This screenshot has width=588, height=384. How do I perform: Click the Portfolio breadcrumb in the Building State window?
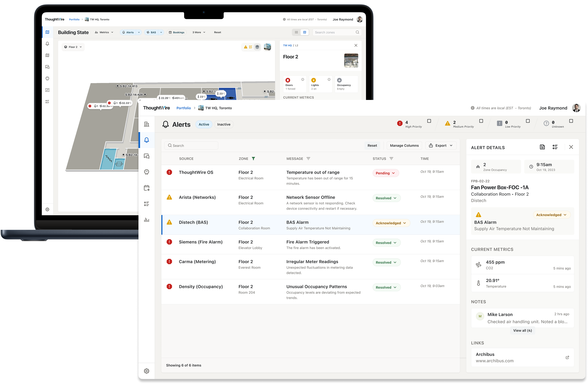point(74,19)
